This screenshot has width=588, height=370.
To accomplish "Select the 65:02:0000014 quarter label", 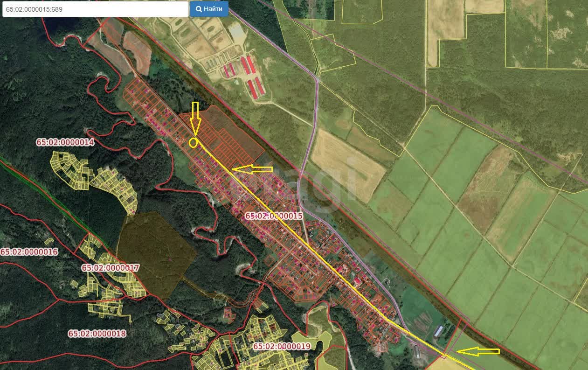I will click(x=65, y=142).
